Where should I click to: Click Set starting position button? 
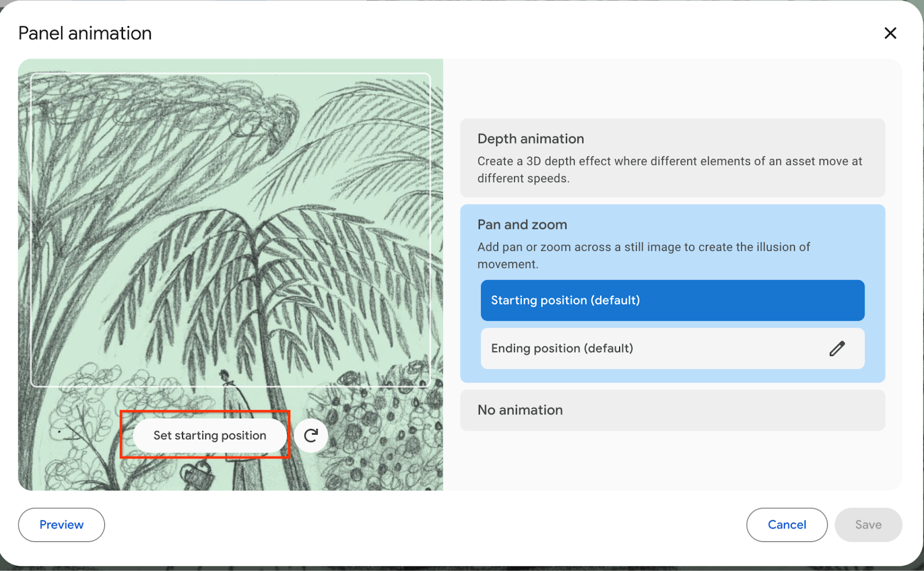(210, 435)
